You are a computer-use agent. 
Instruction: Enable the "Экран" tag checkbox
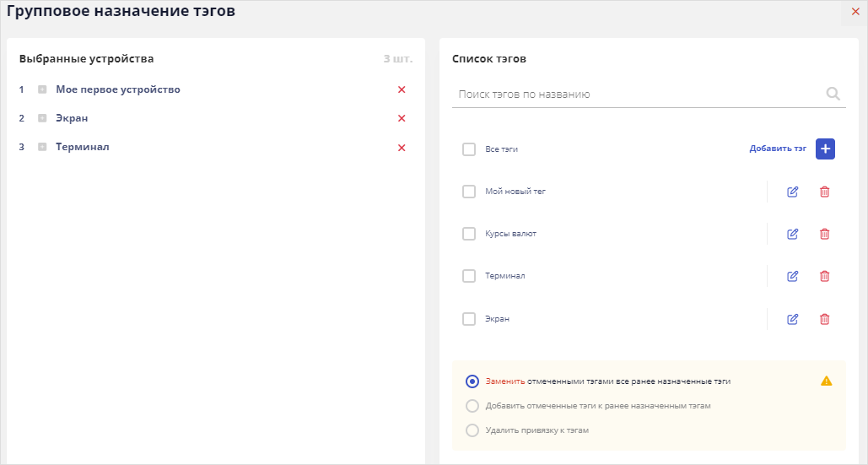(469, 319)
